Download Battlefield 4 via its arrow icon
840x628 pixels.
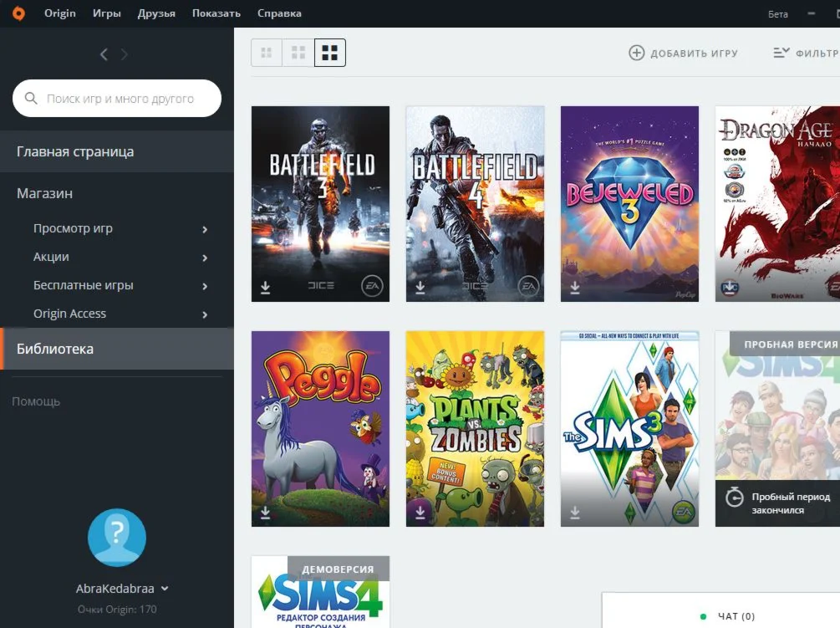click(x=420, y=288)
